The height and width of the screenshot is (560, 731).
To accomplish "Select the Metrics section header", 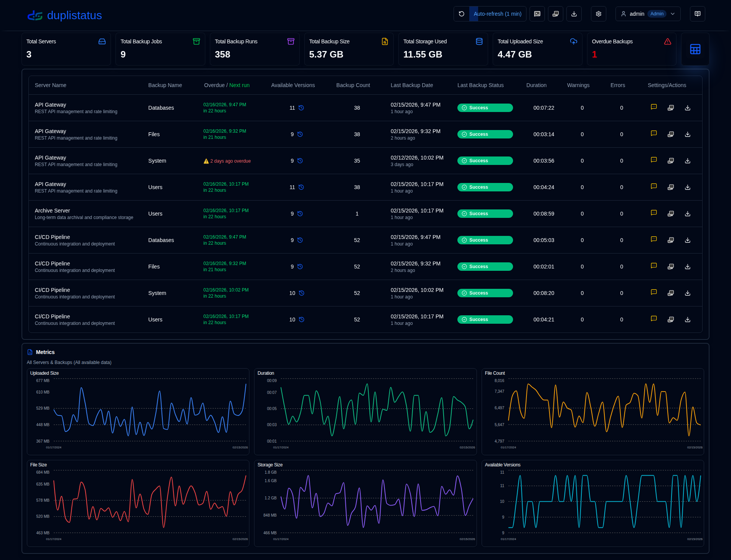I will [x=45, y=352].
